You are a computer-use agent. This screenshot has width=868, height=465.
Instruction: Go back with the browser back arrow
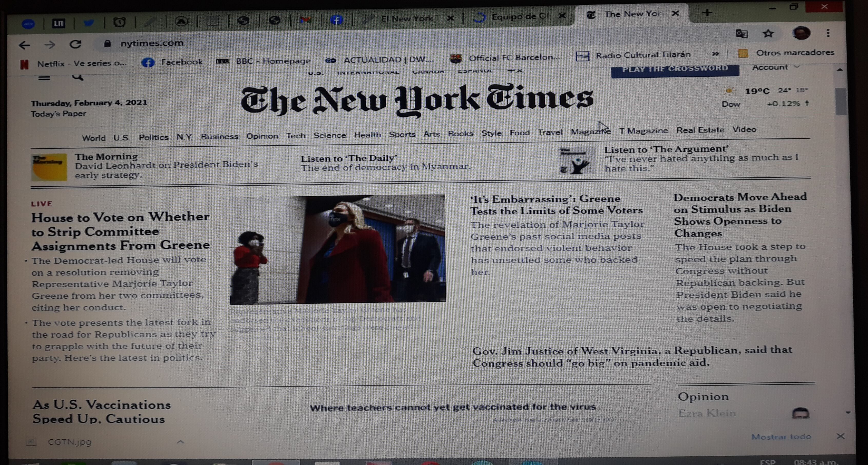pos(25,45)
